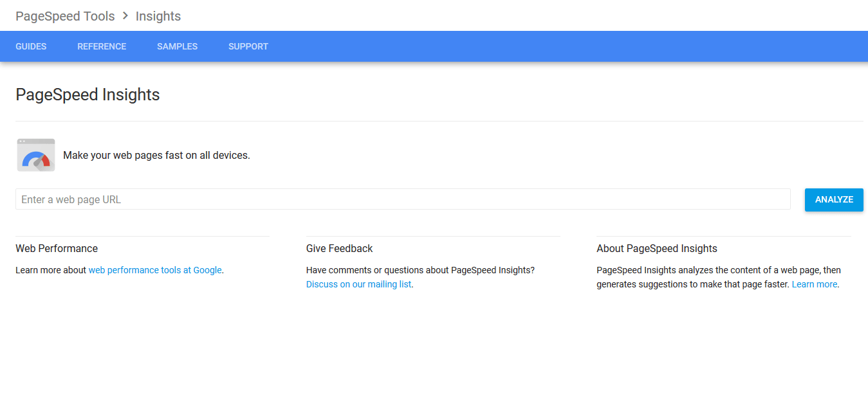Open the REFERENCE tab
Image resolution: width=868 pixels, height=398 pixels.
tap(102, 46)
